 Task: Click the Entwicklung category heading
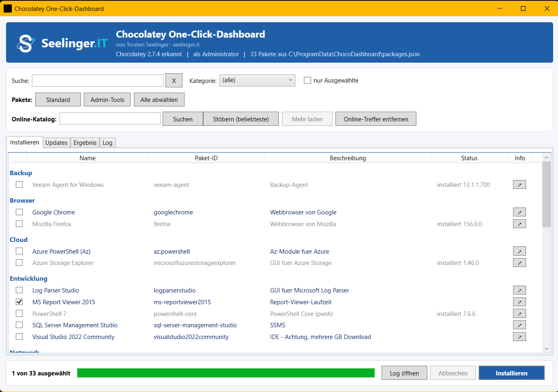[28, 279]
